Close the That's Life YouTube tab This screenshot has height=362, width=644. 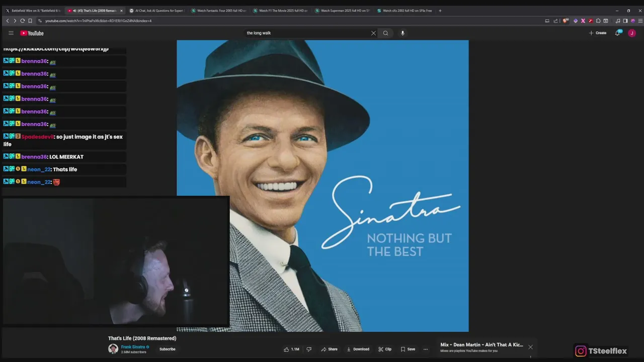coord(121,11)
